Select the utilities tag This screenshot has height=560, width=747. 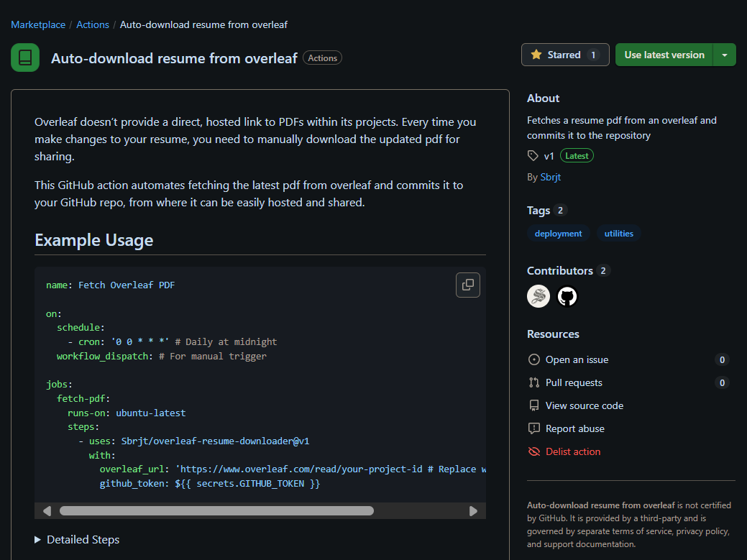click(x=618, y=234)
